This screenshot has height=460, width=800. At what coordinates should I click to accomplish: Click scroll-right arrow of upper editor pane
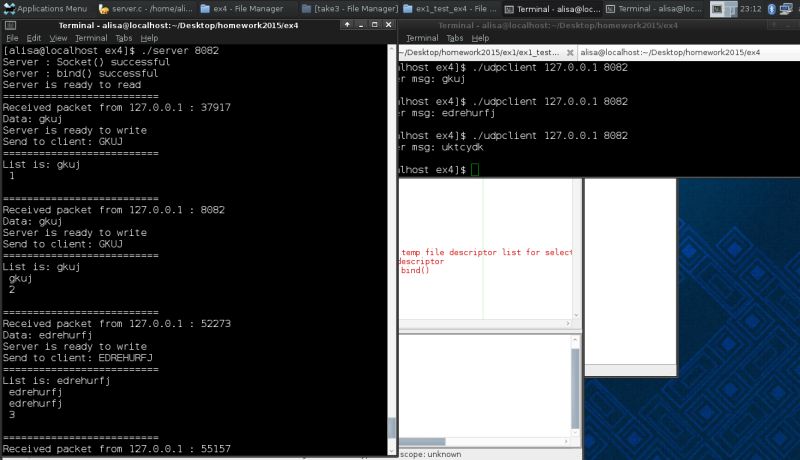point(568,323)
